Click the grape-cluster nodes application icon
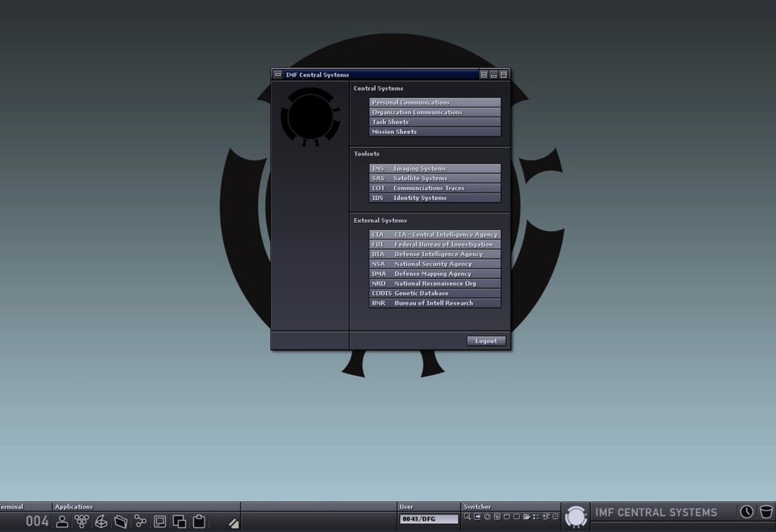This screenshot has height=532, width=776. pyautogui.click(x=82, y=521)
